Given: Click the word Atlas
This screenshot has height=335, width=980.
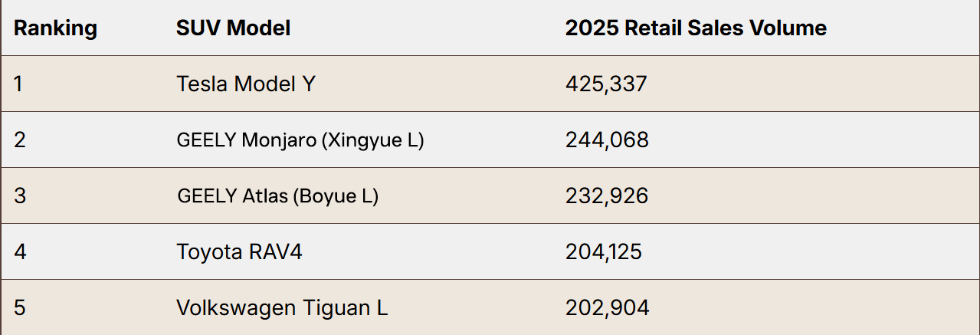Looking at the screenshot, I should click(265, 196).
